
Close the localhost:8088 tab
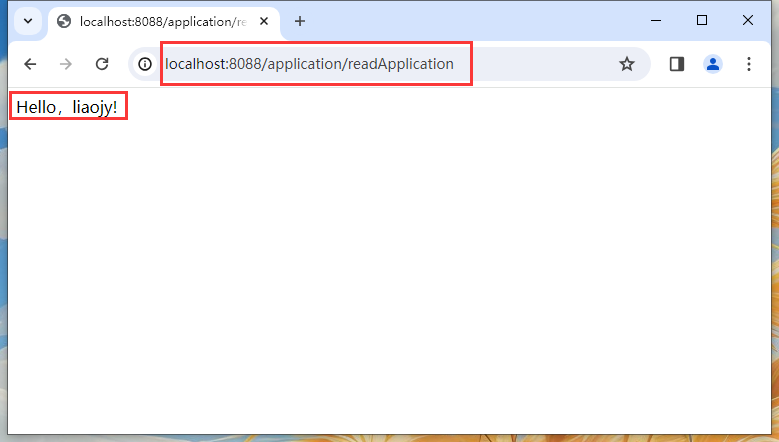264,21
